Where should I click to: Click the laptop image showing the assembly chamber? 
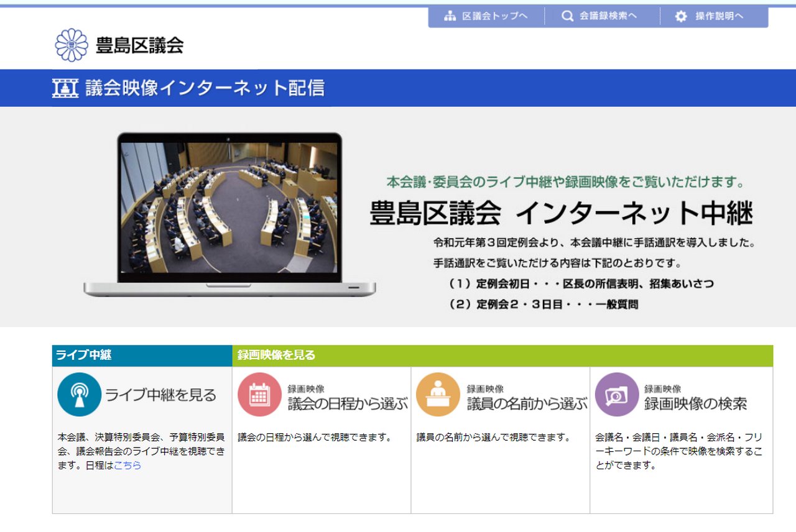click(x=229, y=214)
